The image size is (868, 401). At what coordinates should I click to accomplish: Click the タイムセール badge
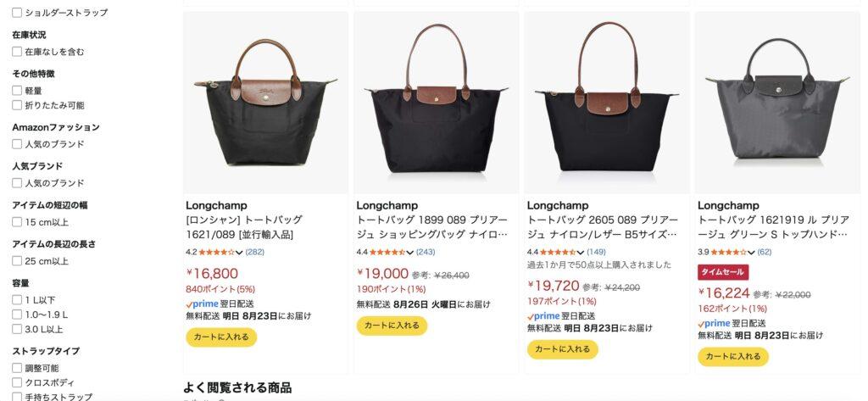click(x=723, y=272)
